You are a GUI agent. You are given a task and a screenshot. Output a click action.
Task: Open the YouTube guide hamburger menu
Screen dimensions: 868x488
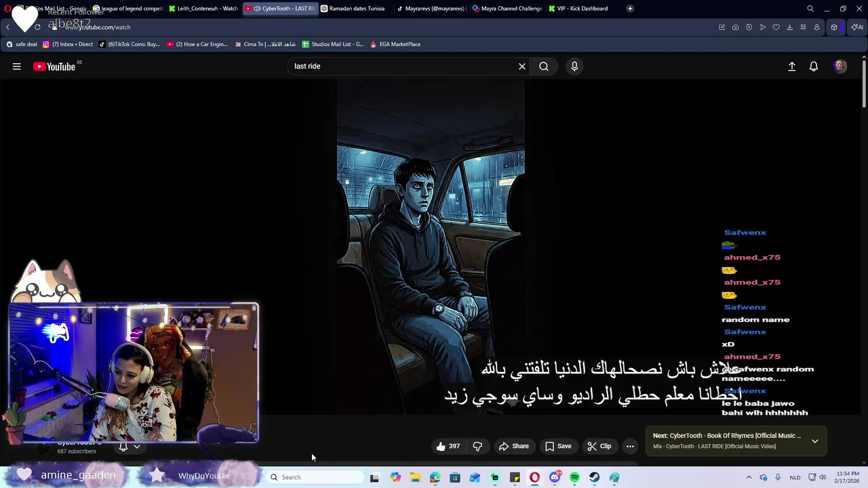pos(16,66)
